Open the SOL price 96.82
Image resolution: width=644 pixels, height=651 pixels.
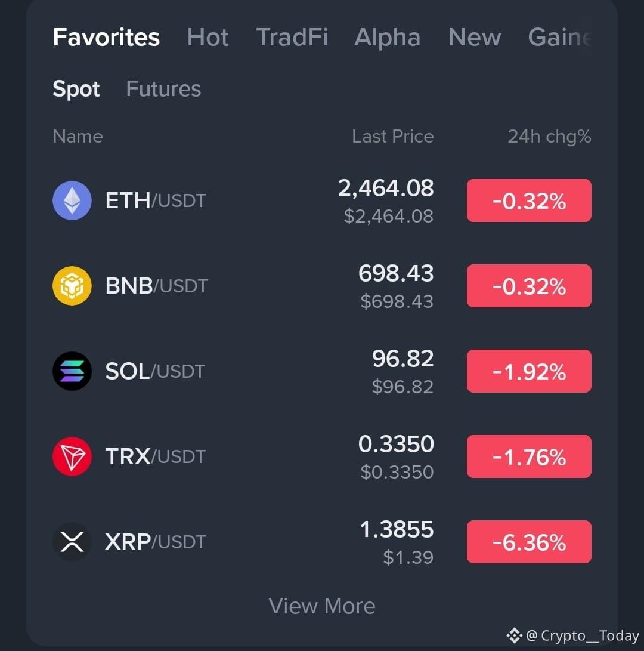tap(403, 358)
